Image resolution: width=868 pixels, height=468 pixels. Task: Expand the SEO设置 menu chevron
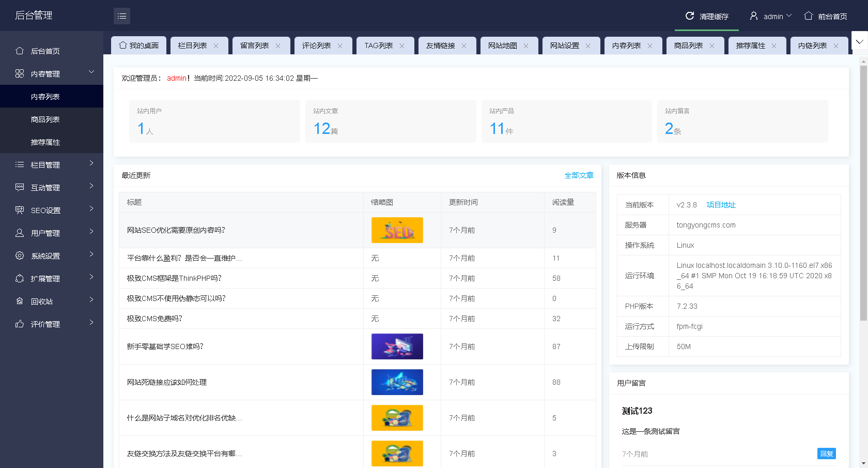(91, 208)
